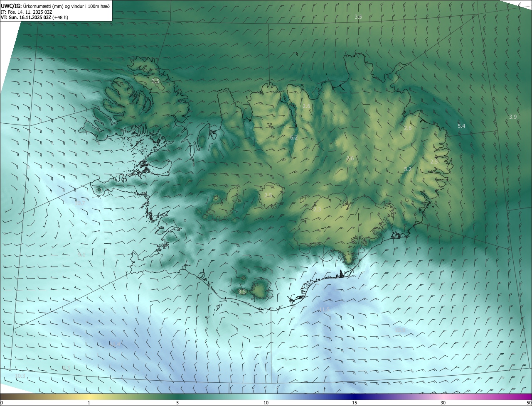
Task: Click the 9.1 value on the map
Action: [81, 255]
